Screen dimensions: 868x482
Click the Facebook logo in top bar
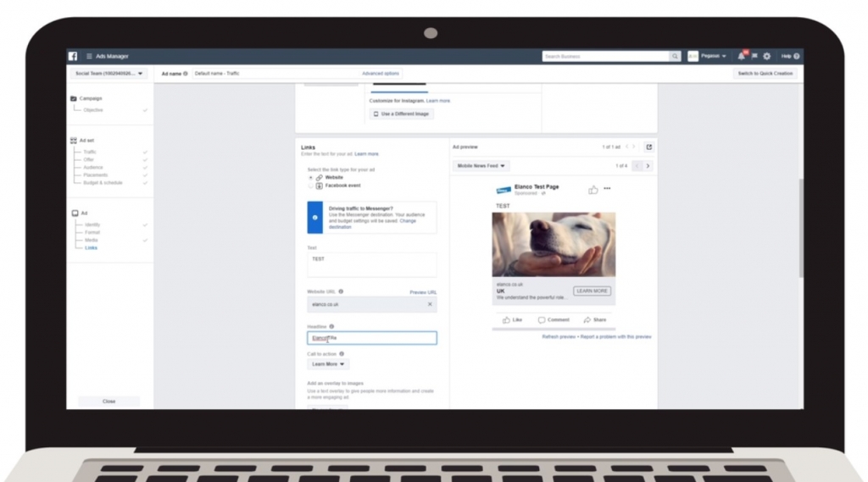[73, 56]
